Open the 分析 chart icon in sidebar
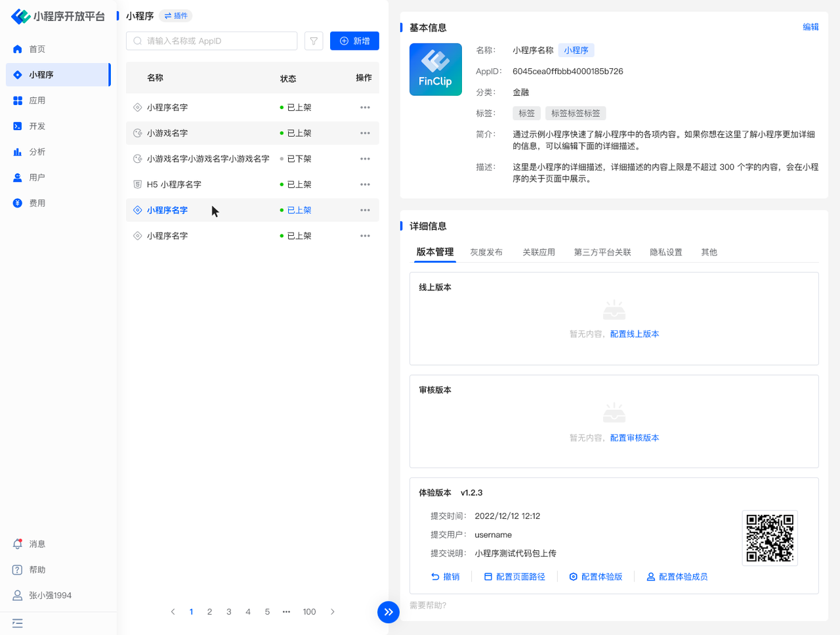Viewport: 840px width, 635px height. coord(18,152)
